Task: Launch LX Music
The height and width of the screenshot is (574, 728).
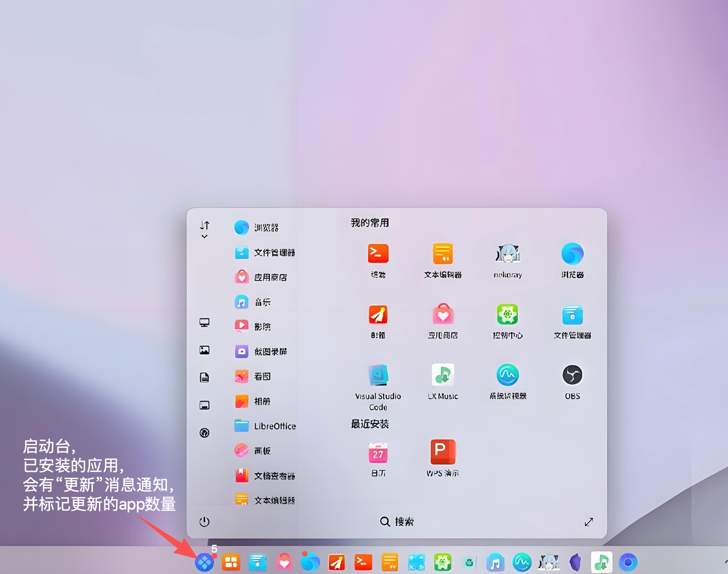Action: click(x=443, y=375)
